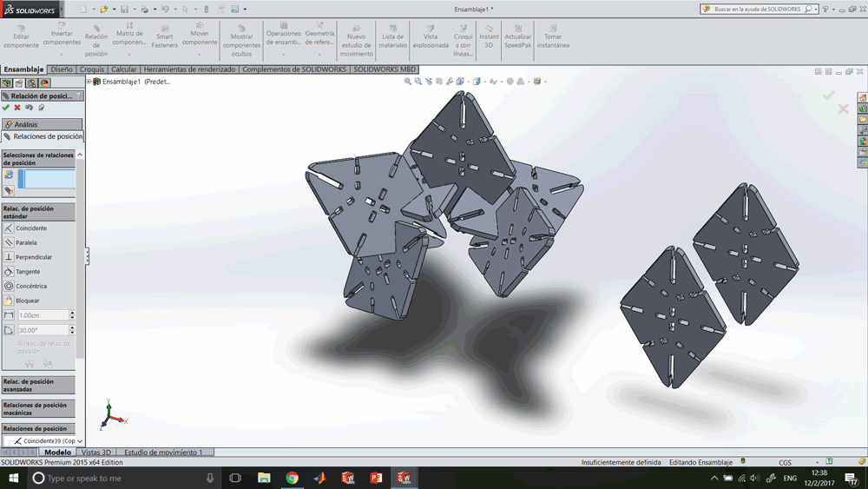Viewport: 868px width, 489px height.
Task: Open the Geometría de referencia dropdown arrow
Action: (319, 55)
